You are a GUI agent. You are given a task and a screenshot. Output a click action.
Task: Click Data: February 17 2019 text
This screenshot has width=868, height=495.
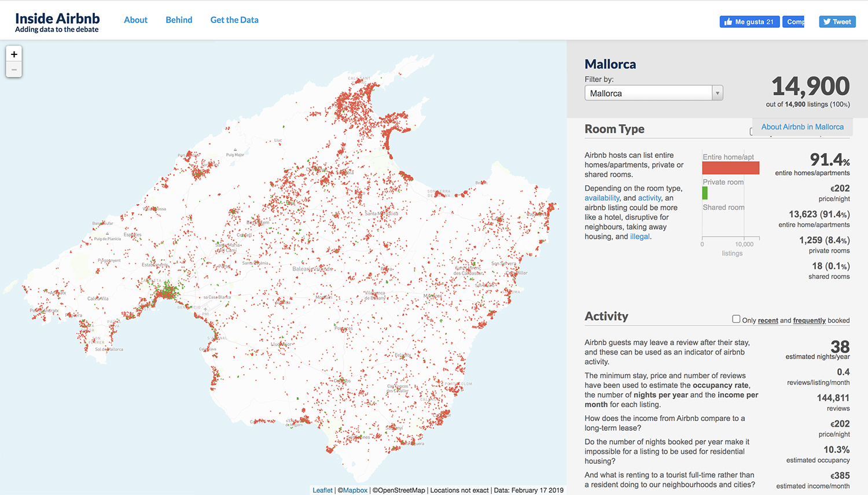coord(529,490)
